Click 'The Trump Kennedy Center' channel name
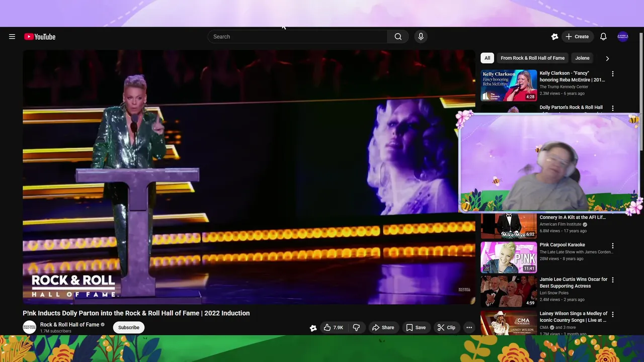The width and height of the screenshot is (644, 362). point(564,87)
